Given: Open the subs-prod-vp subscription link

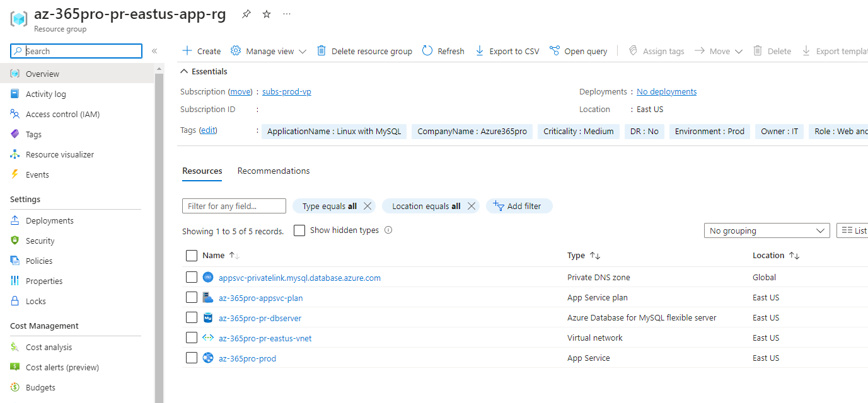Looking at the screenshot, I should tap(287, 92).
